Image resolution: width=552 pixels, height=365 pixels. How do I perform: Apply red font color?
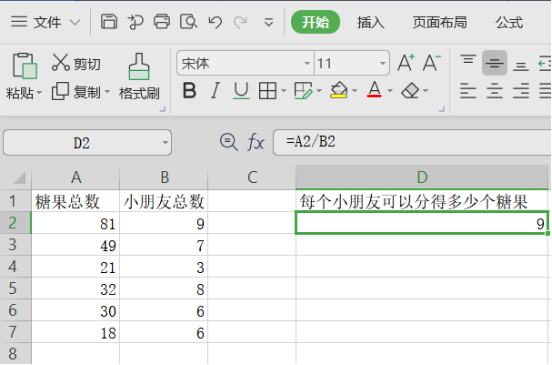(374, 90)
